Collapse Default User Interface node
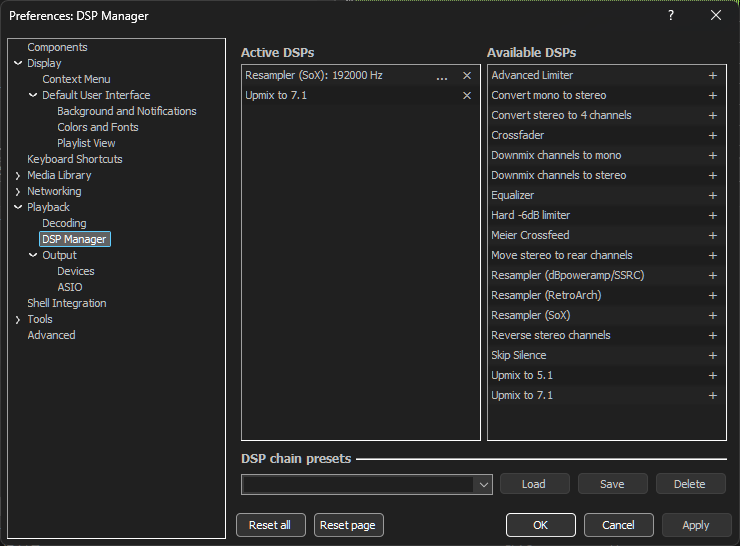The image size is (740, 546). point(33,95)
